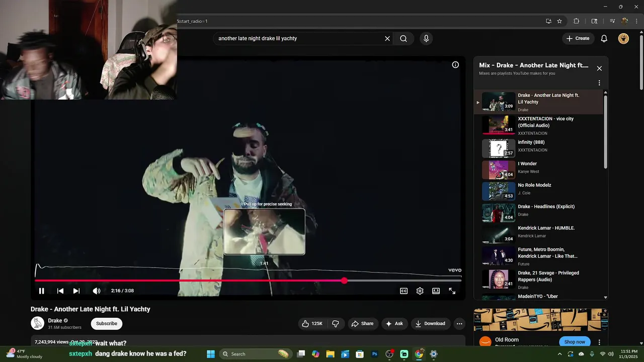Click Drake's channel avatar
The width and height of the screenshot is (644, 362).
coord(37,323)
